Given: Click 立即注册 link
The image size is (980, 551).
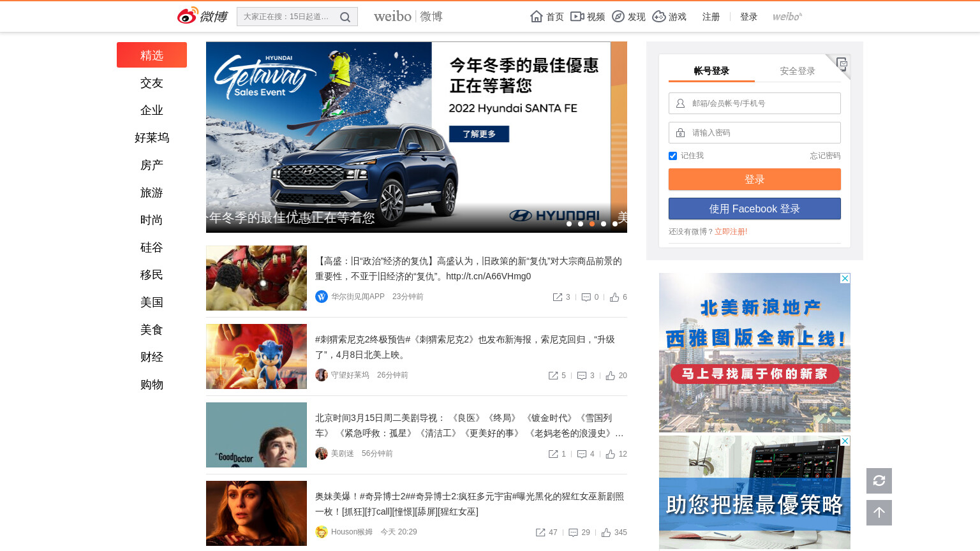Looking at the screenshot, I should click(730, 231).
